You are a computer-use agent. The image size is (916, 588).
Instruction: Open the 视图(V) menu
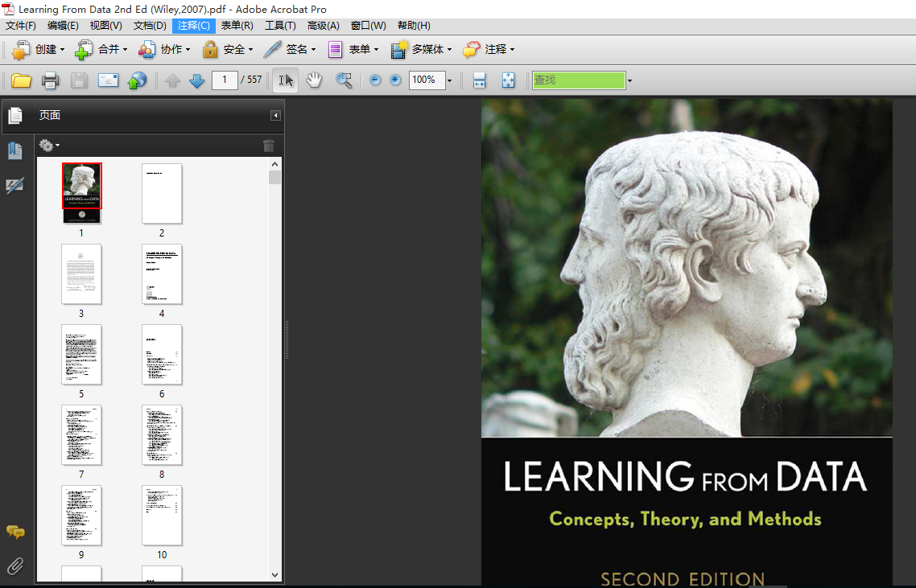(105, 26)
